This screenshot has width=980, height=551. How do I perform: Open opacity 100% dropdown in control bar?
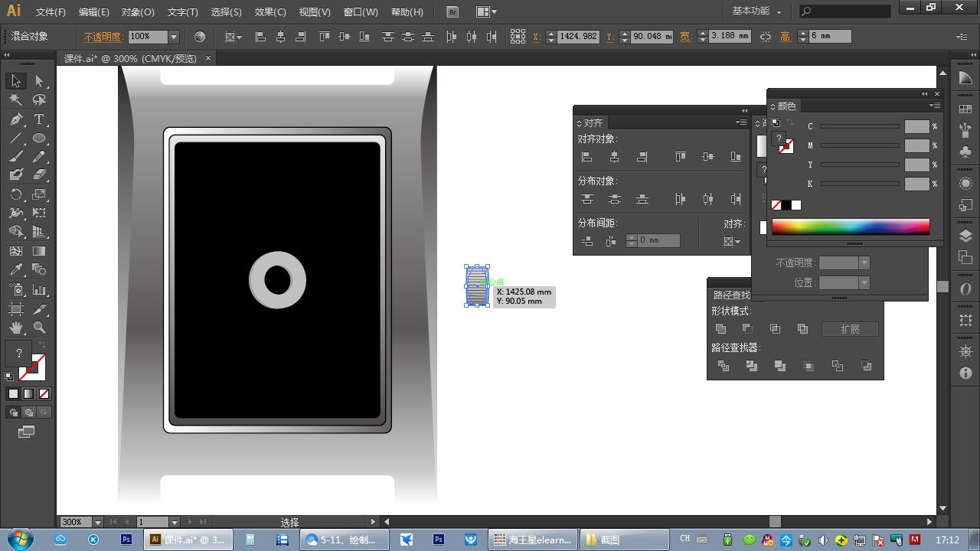[174, 37]
